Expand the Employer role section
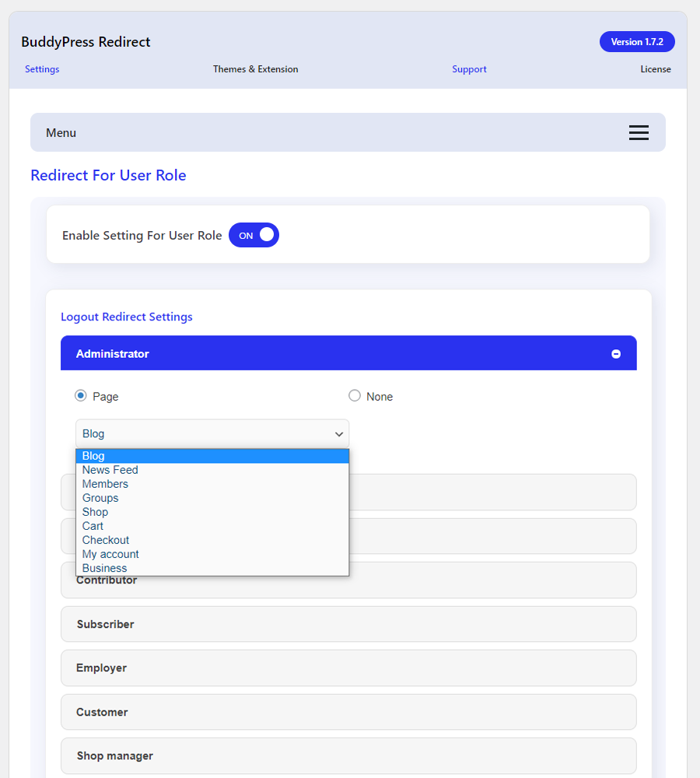Viewport: 700px width, 778px height. coord(348,668)
